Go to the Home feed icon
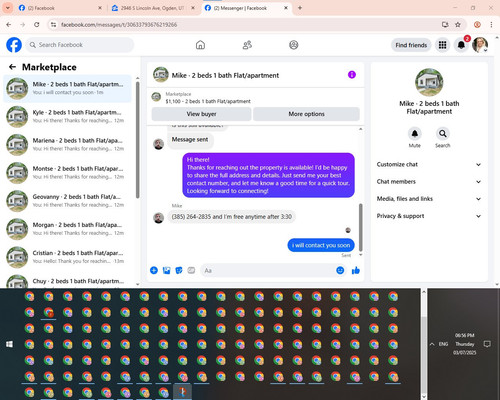Image resolution: width=500 pixels, height=400 pixels. (200, 45)
